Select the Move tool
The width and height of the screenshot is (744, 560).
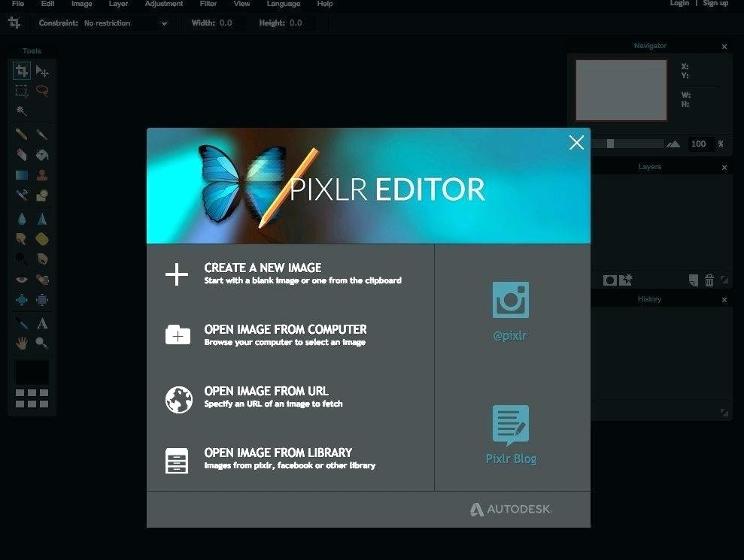click(x=42, y=71)
